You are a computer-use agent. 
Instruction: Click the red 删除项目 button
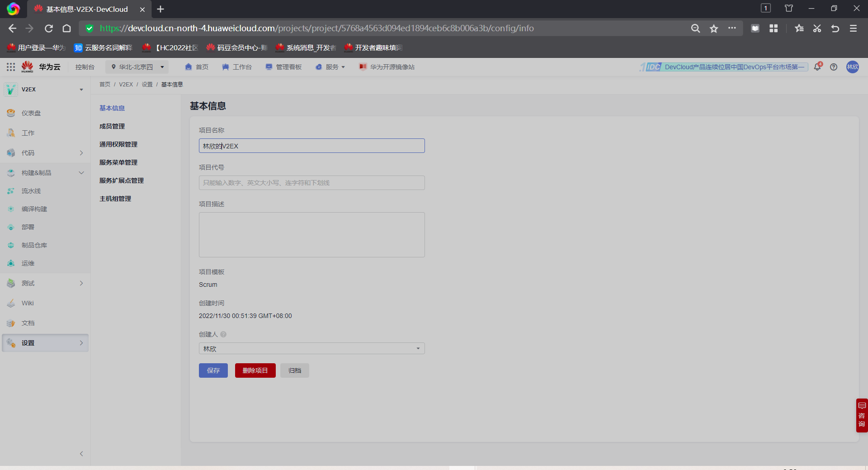pyautogui.click(x=255, y=370)
